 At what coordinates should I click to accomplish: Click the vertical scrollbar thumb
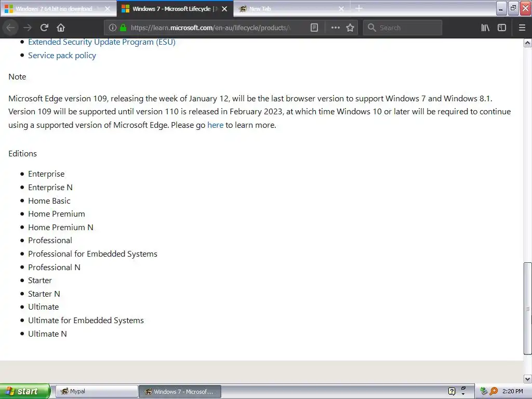click(x=528, y=309)
